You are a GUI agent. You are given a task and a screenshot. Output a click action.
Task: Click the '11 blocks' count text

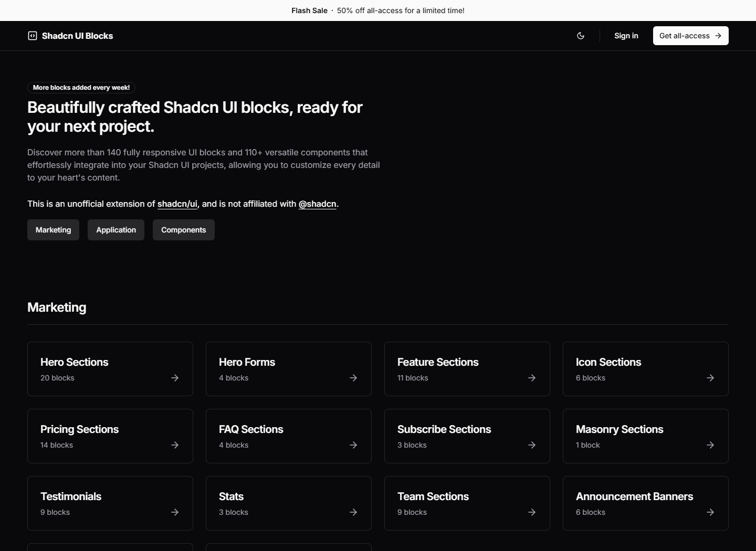(413, 378)
